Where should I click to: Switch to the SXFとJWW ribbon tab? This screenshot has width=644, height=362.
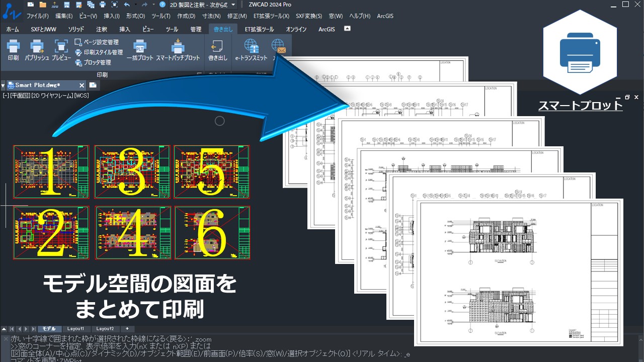click(x=44, y=29)
